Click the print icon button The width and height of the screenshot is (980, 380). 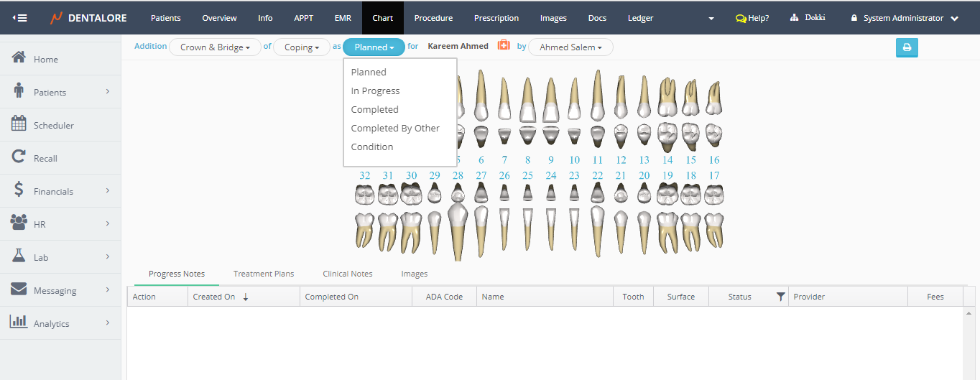(x=906, y=47)
